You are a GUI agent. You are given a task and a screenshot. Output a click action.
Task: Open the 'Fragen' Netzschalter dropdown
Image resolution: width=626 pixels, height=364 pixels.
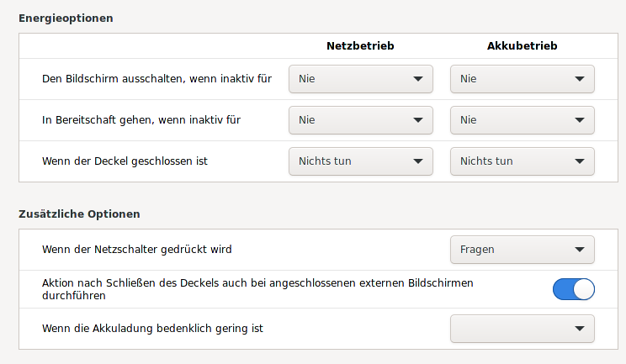click(x=513, y=250)
